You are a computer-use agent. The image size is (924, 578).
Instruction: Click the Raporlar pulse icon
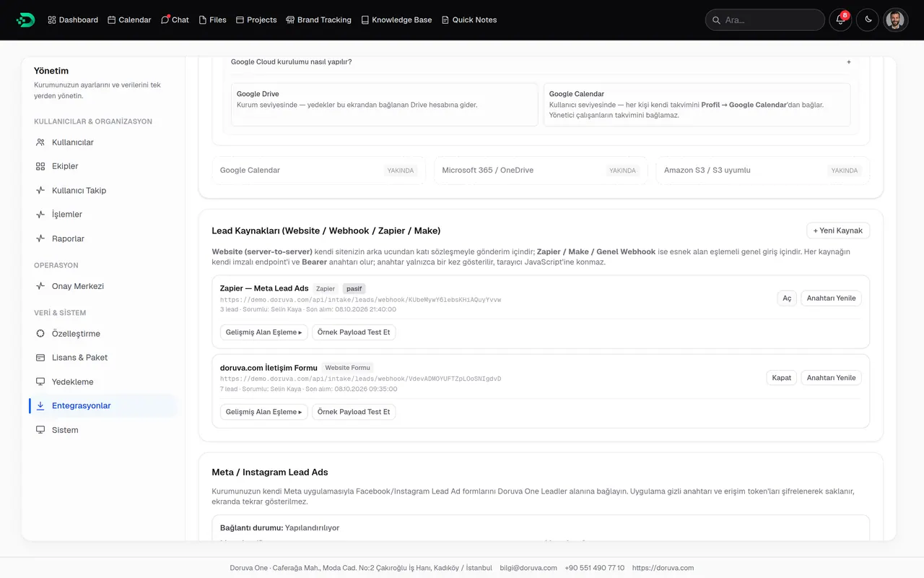40,238
